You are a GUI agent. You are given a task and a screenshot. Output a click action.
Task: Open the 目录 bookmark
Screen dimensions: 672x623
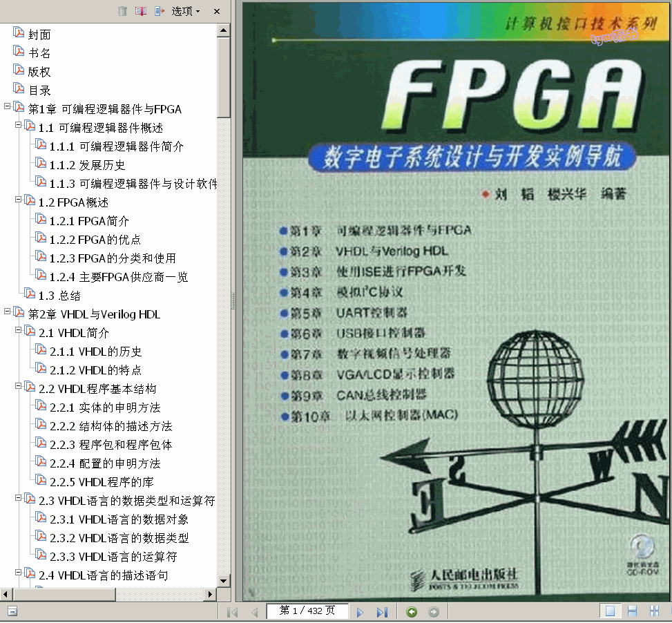[39, 90]
